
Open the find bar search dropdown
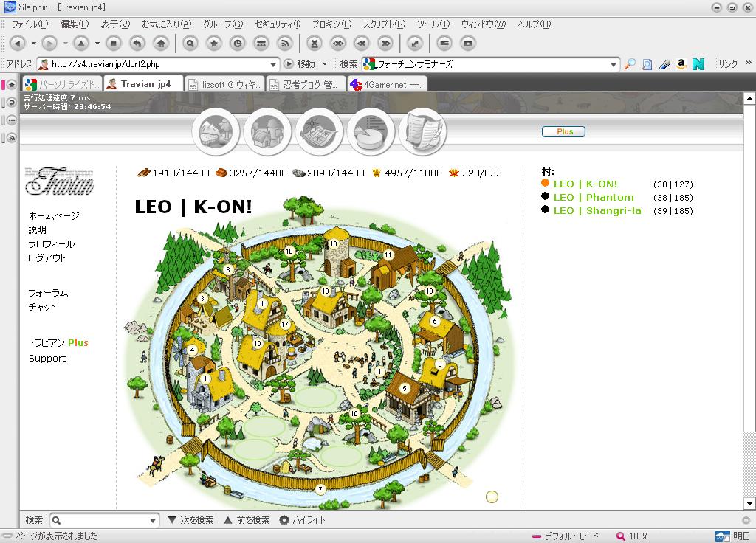(x=153, y=520)
